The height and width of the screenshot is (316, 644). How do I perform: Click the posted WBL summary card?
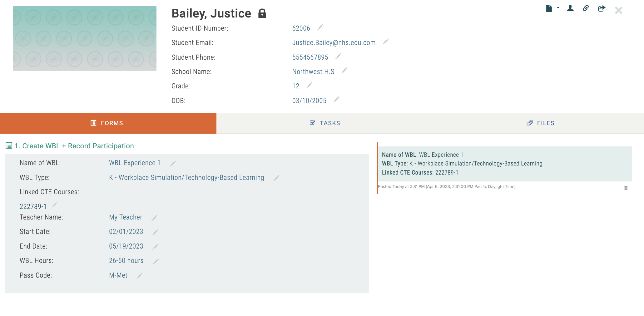pyautogui.click(x=505, y=164)
